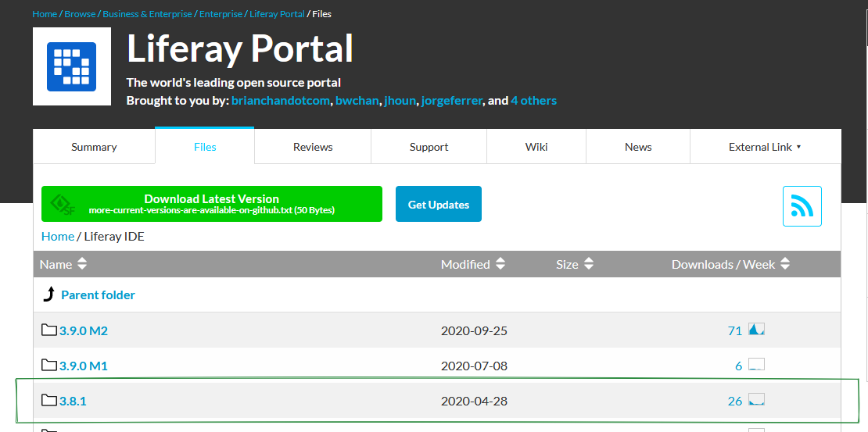The width and height of the screenshot is (868, 432).
Task: Click the Download Latest Version button
Action: (211, 204)
